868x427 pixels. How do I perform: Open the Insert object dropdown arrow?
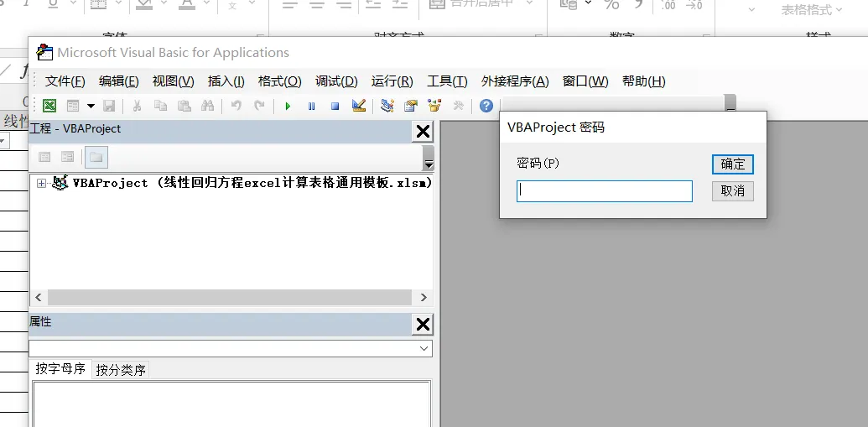click(x=91, y=105)
